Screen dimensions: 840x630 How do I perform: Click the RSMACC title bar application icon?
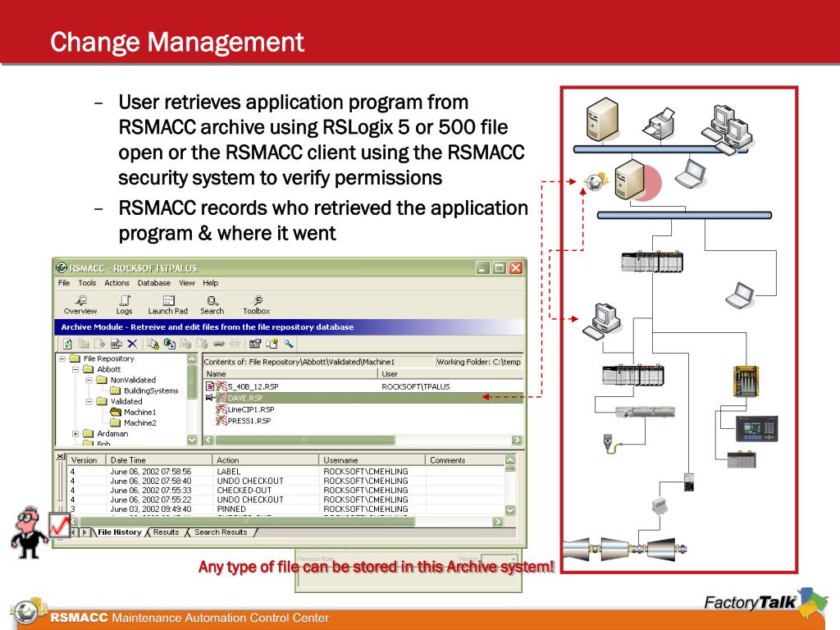click(62, 267)
